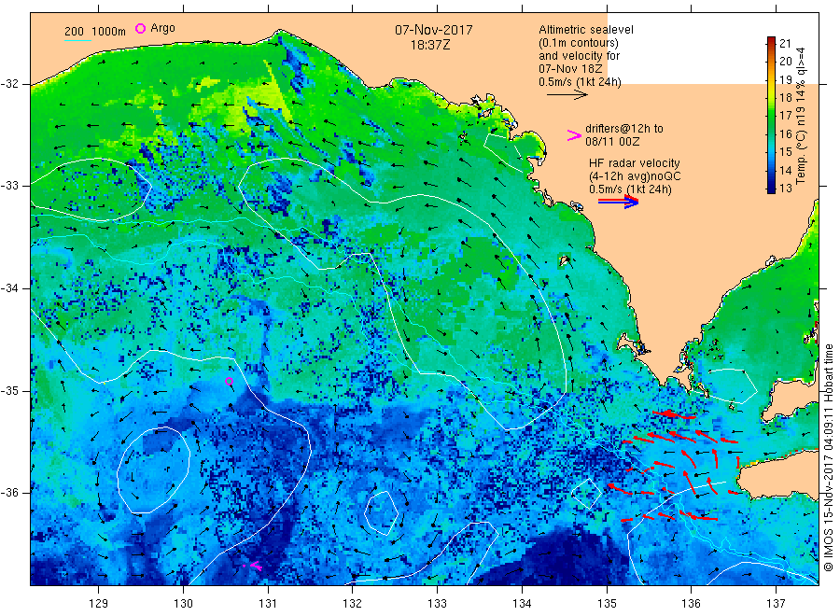The image size is (840, 616).
Task: Click the magenta drifter track marker near 131°E
Action: tap(253, 565)
